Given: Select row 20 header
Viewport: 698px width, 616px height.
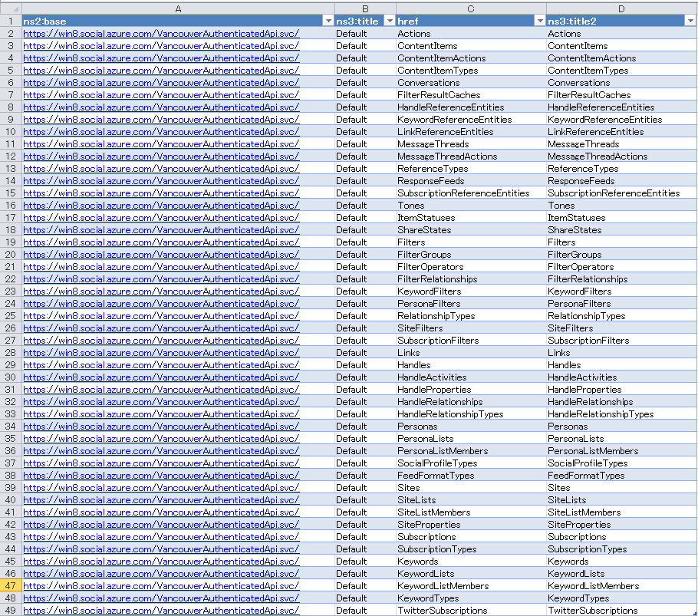Looking at the screenshot, I should [x=11, y=254].
